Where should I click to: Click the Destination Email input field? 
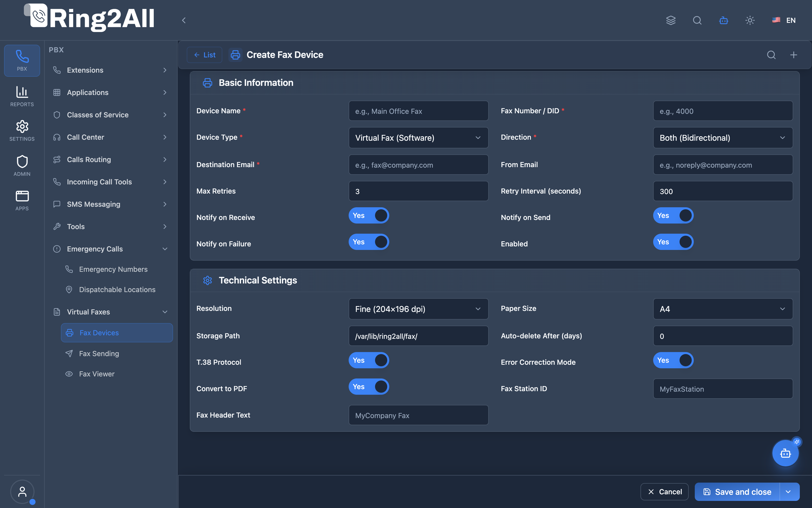(418, 165)
